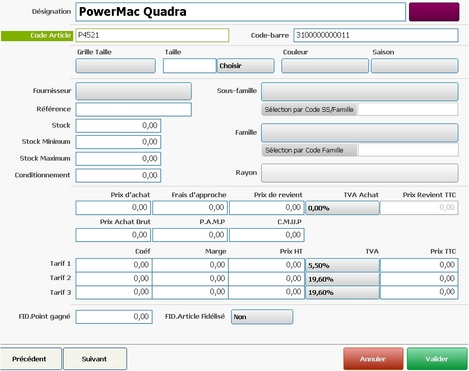Click the Frais d'approche field
Screen dimensions: 469x371
[x=190, y=208]
